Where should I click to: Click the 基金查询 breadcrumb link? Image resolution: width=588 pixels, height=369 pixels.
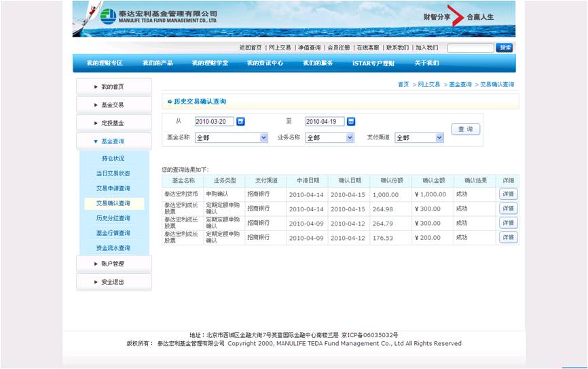[460, 84]
